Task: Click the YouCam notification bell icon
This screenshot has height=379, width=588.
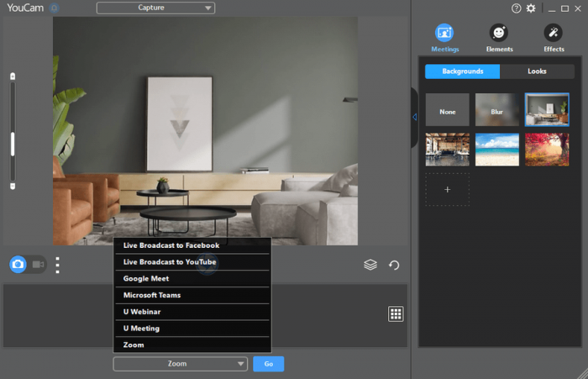Action: point(55,8)
